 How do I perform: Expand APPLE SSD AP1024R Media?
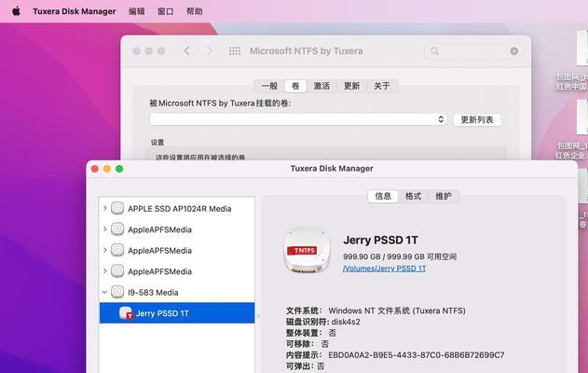(x=105, y=208)
